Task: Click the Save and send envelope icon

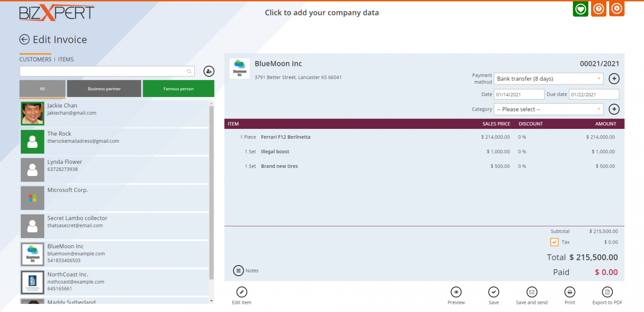Action: (532, 292)
